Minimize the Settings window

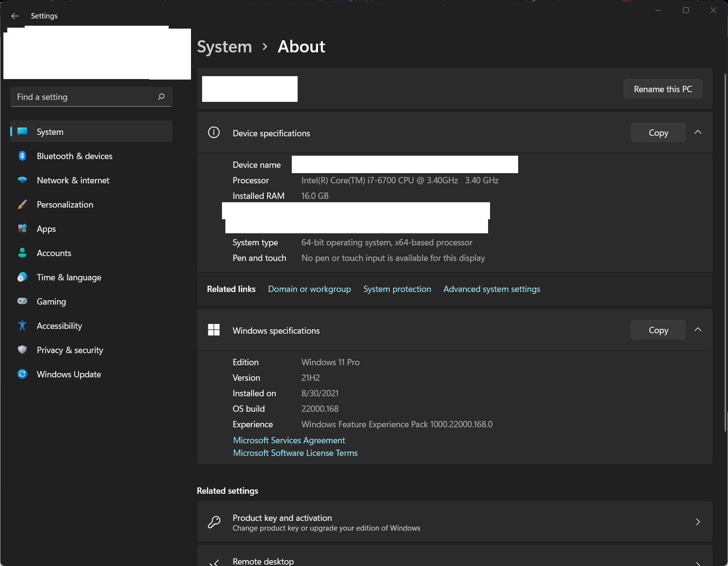pyautogui.click(x=658, y=10)
